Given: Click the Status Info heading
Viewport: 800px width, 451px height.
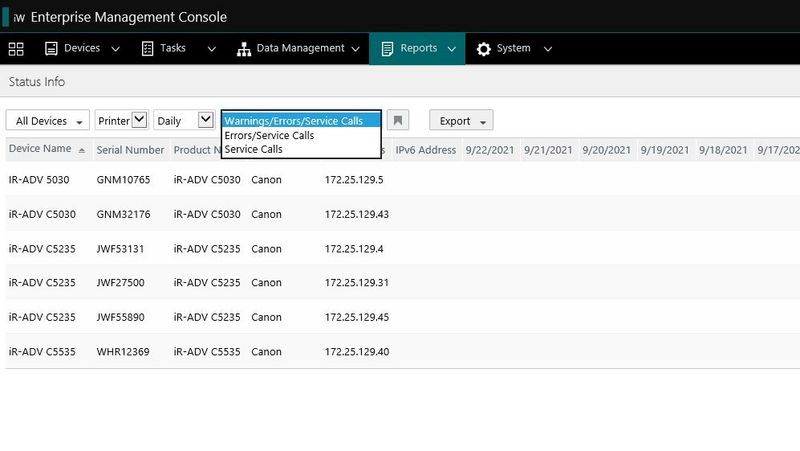Looking at the screenshot, I should (x=37, y=82).
